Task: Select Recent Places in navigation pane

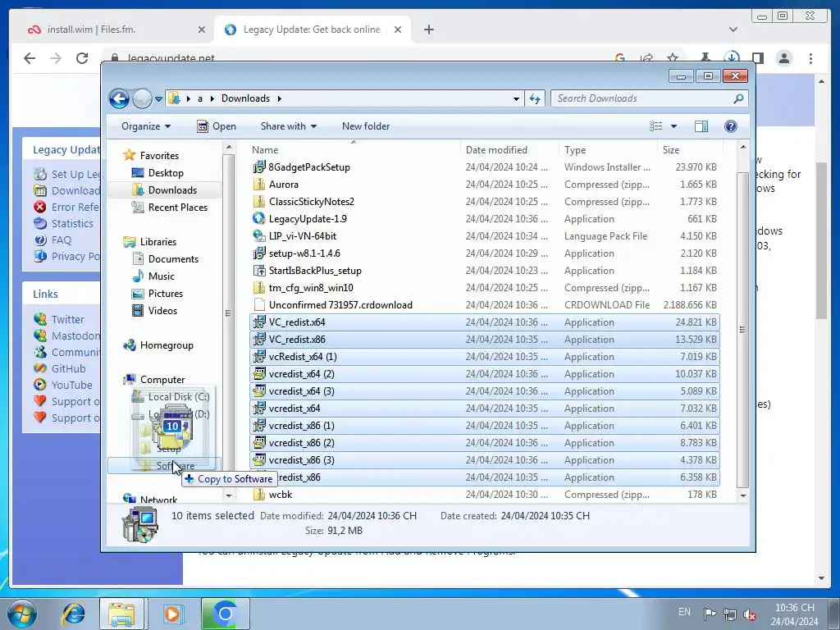Action: 177,208
